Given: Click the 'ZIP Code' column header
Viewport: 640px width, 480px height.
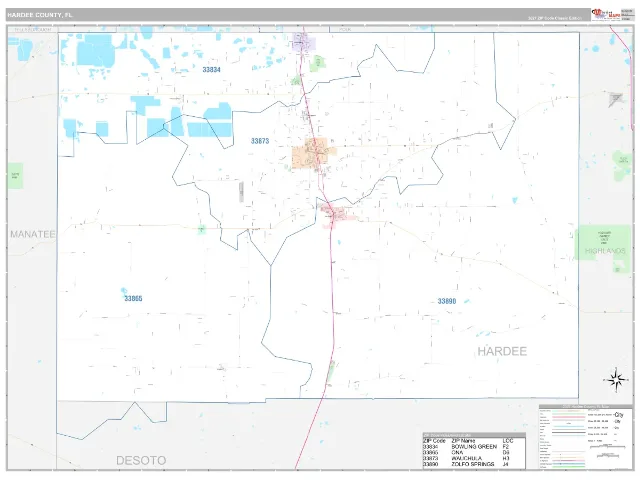Looking at the screenshot, I should point(434,441).
